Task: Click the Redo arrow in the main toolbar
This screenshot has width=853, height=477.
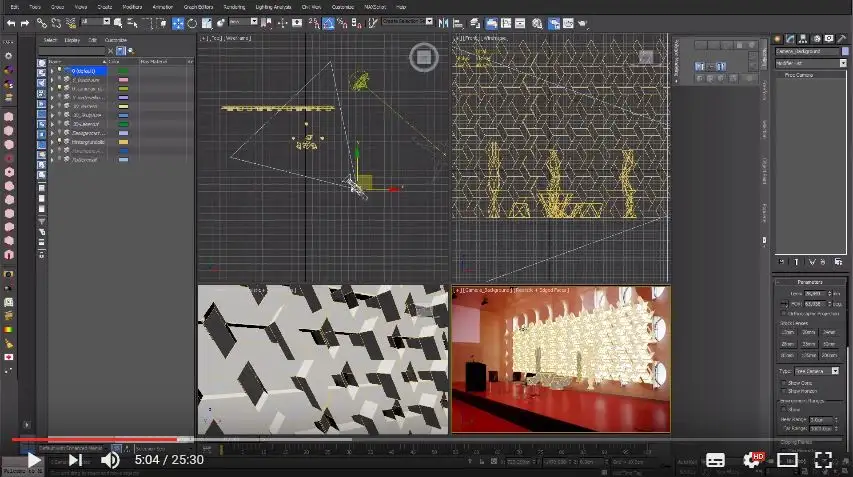Action: tap(25, 23)
